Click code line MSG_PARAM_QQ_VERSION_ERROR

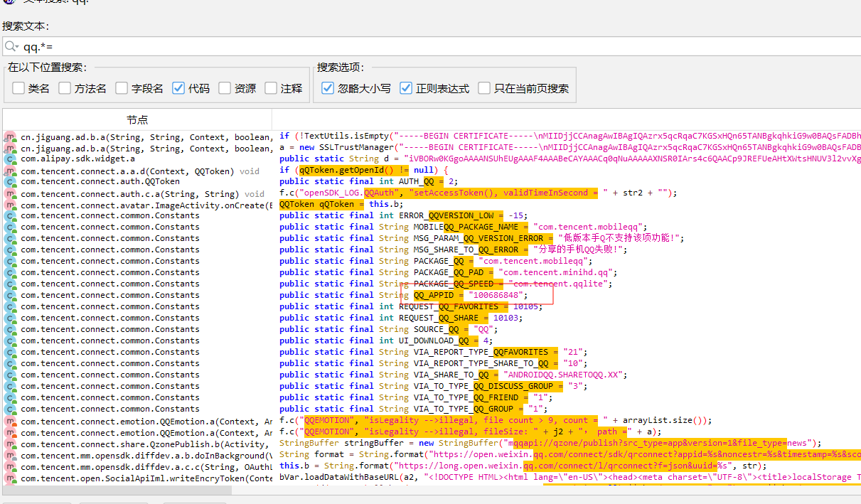pyautogui.click(x=482, y=238)
